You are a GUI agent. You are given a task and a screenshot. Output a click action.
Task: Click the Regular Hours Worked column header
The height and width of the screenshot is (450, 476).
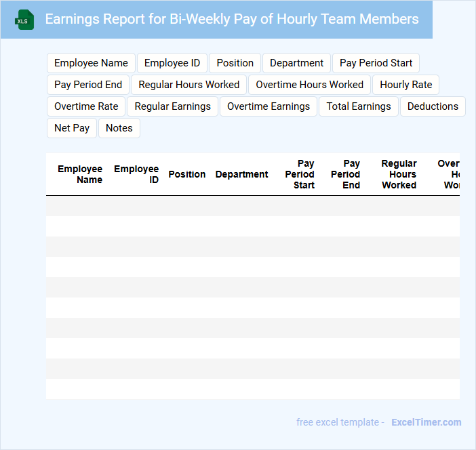coord(399,174)
